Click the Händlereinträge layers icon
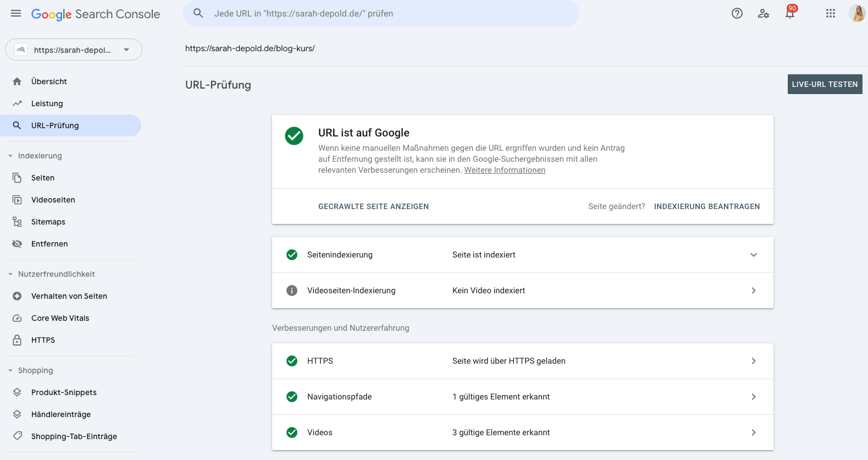The image size is (868, 460). (17, 414)
